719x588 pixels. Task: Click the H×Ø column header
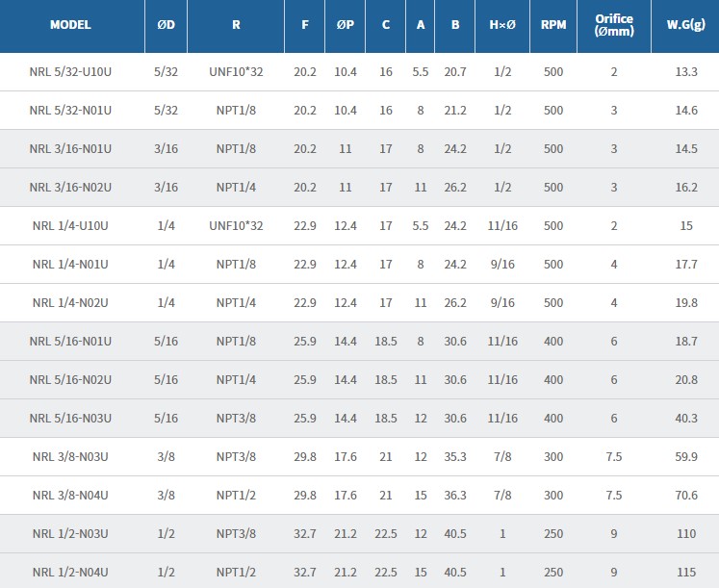click(x=502, y=25)
